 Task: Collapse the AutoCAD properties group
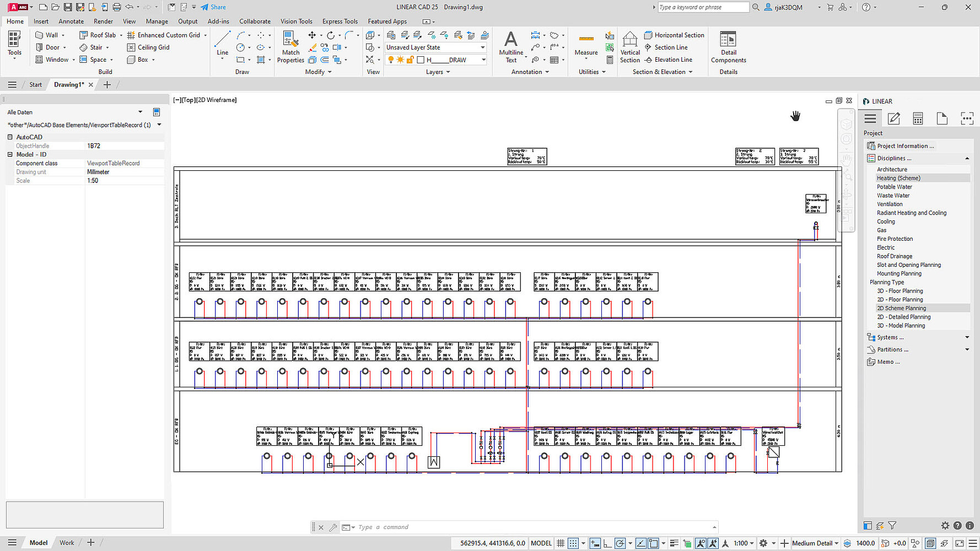coord(10,137)
